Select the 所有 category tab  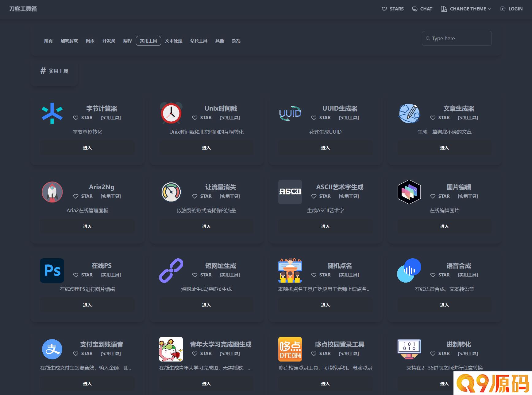[x=48, y=41]
